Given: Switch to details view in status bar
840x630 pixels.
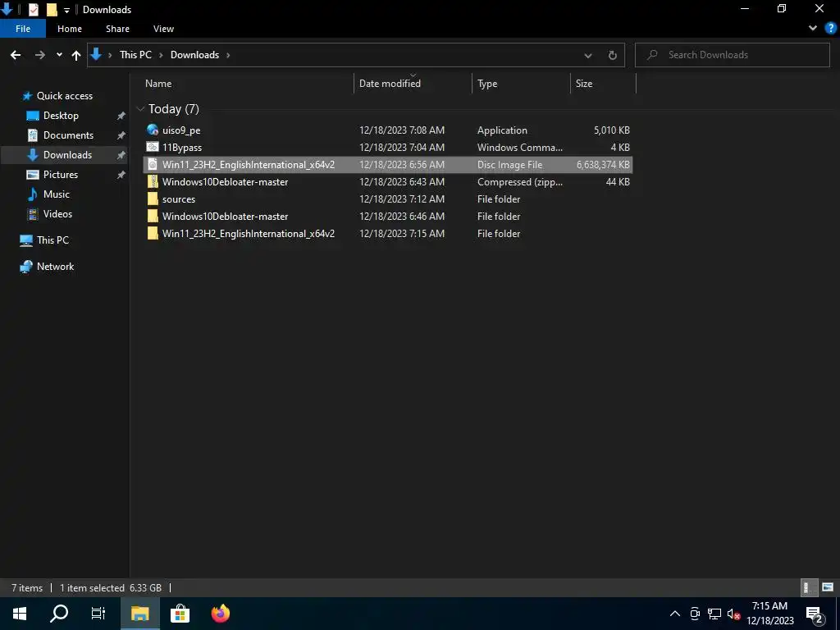Looking at the screenshot, I should click(x=808, y=587).
